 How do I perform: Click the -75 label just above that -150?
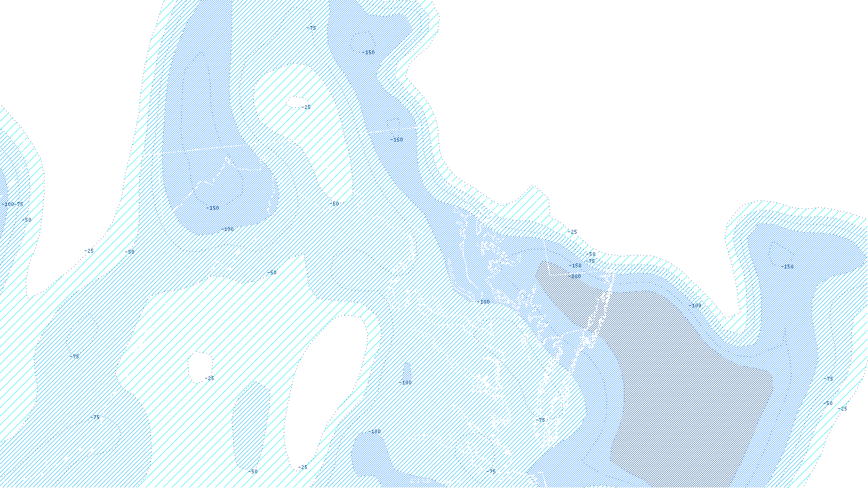point(590,261)
